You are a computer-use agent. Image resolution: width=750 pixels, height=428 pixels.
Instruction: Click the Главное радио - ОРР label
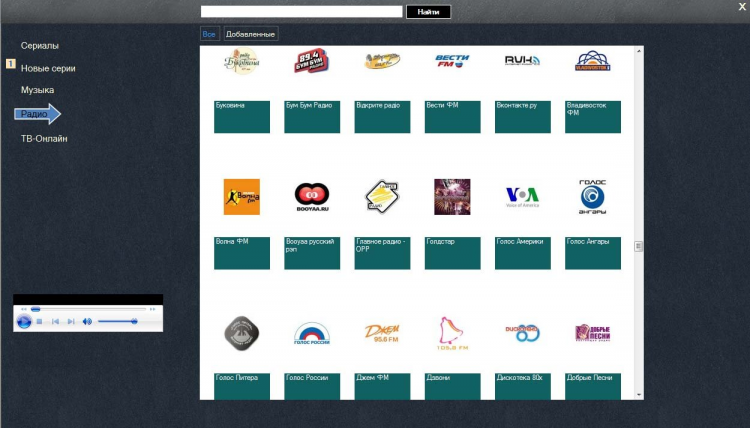[382, 253]
